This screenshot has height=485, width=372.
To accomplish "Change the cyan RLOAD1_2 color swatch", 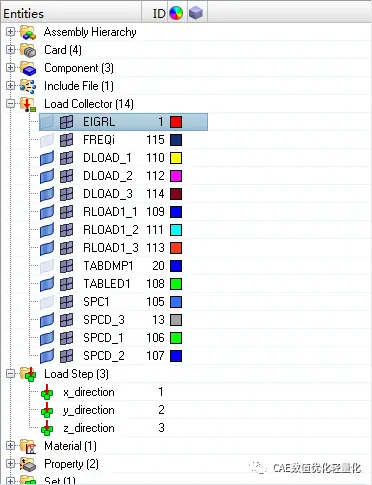I will tap(176, 230).
